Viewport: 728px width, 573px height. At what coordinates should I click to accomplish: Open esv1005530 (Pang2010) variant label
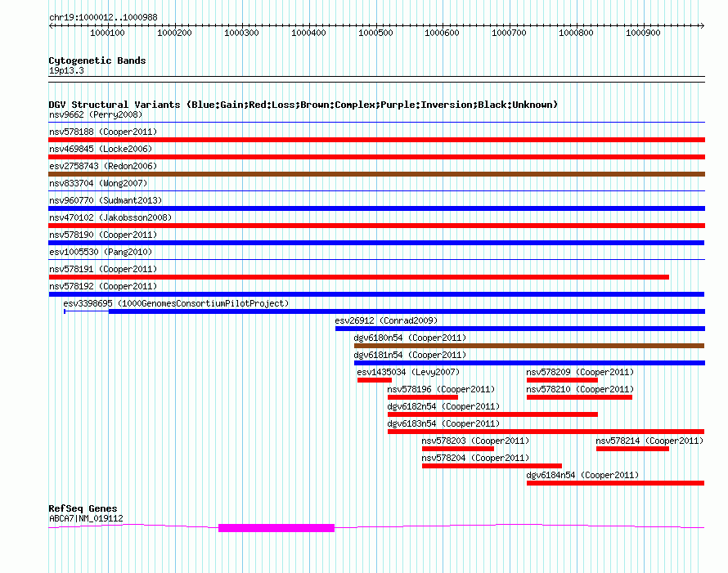[101, 252]
